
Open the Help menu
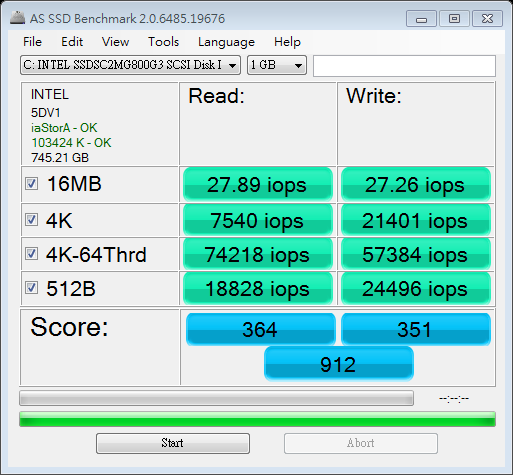coord(287,42)
